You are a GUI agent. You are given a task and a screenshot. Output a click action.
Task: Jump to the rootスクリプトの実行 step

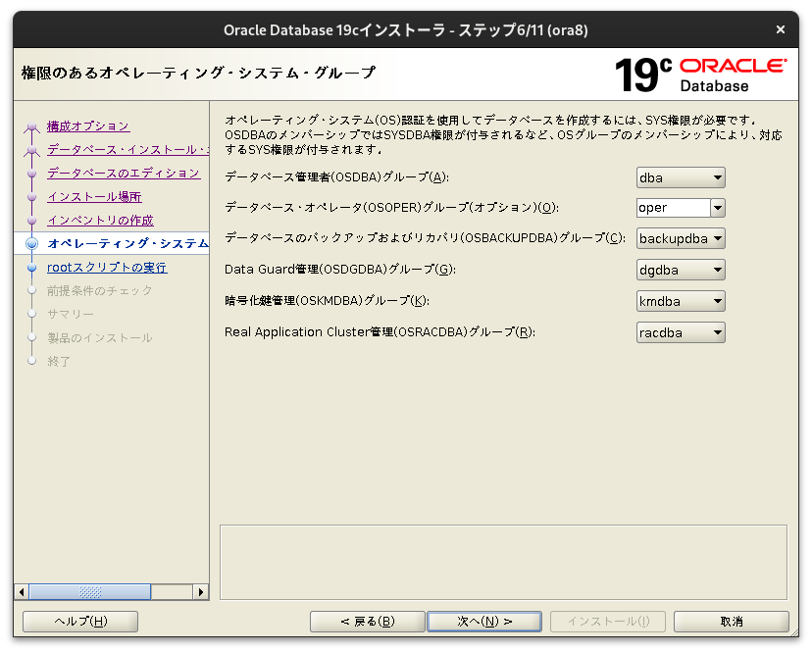105,267
